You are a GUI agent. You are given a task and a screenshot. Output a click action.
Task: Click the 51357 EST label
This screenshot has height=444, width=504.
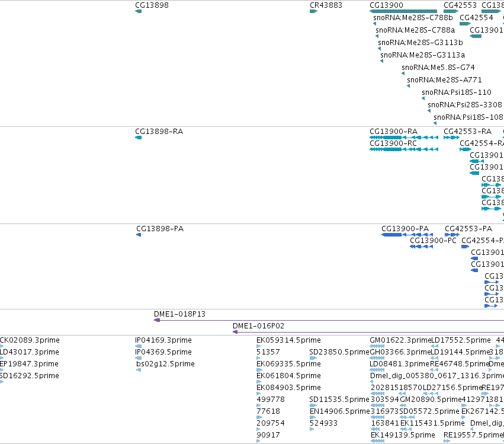[x=268, y=352]
